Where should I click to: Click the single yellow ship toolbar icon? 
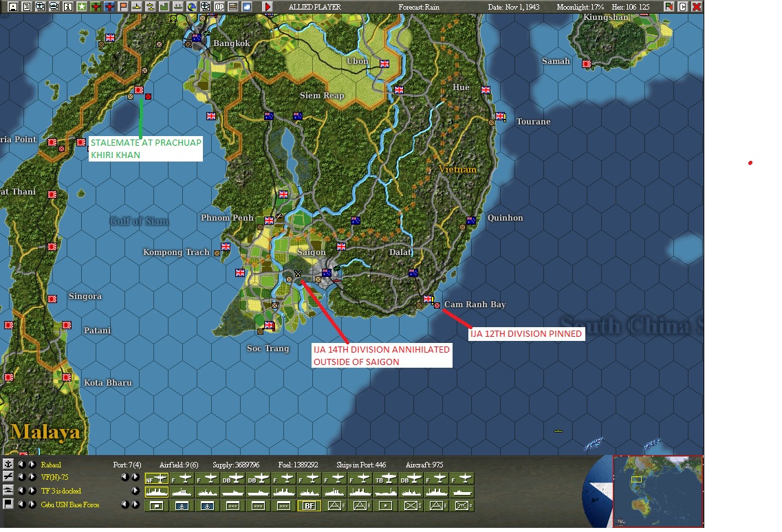(137, 6)
